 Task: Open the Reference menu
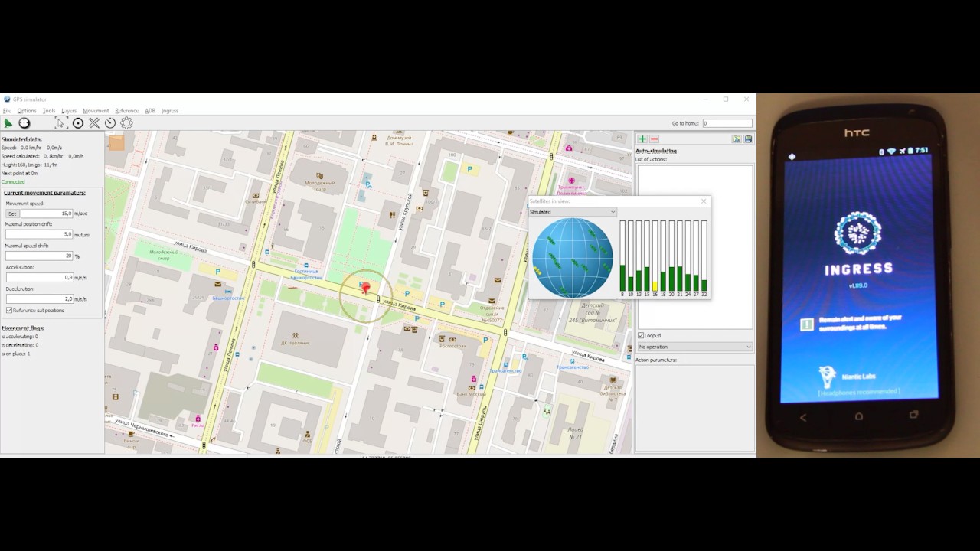[x=126, y=111]
